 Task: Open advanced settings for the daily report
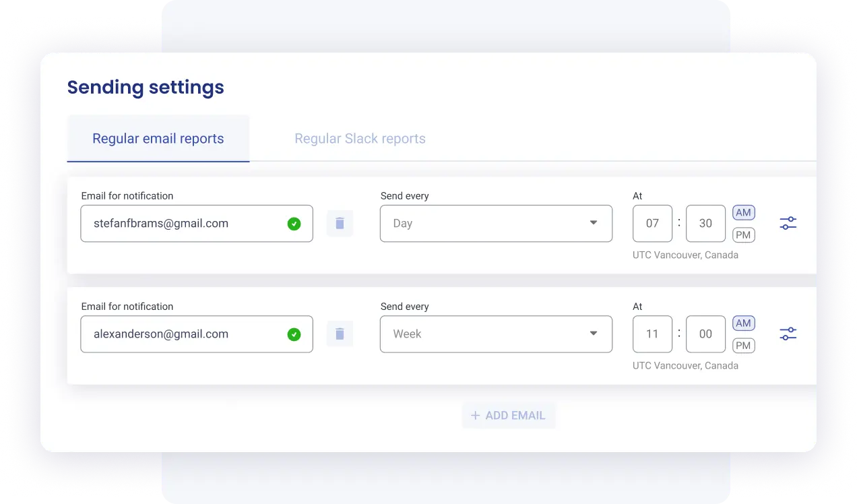point(788,224)
